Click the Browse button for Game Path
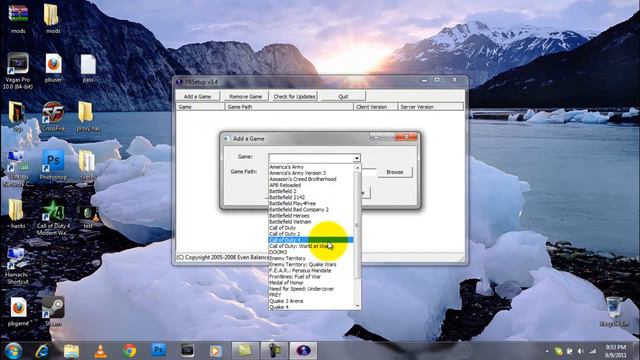 pyautogui.click(x=395, y=172)
